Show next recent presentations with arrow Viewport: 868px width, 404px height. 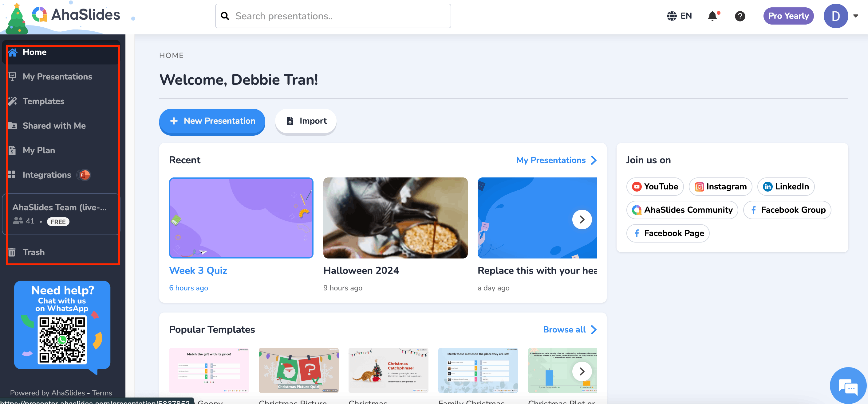pos(582,219)
